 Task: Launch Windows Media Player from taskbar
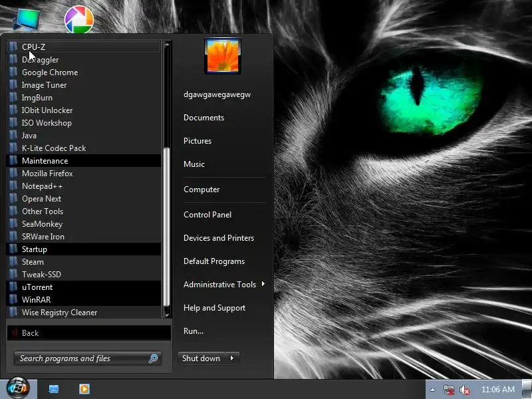coord(84,389)
